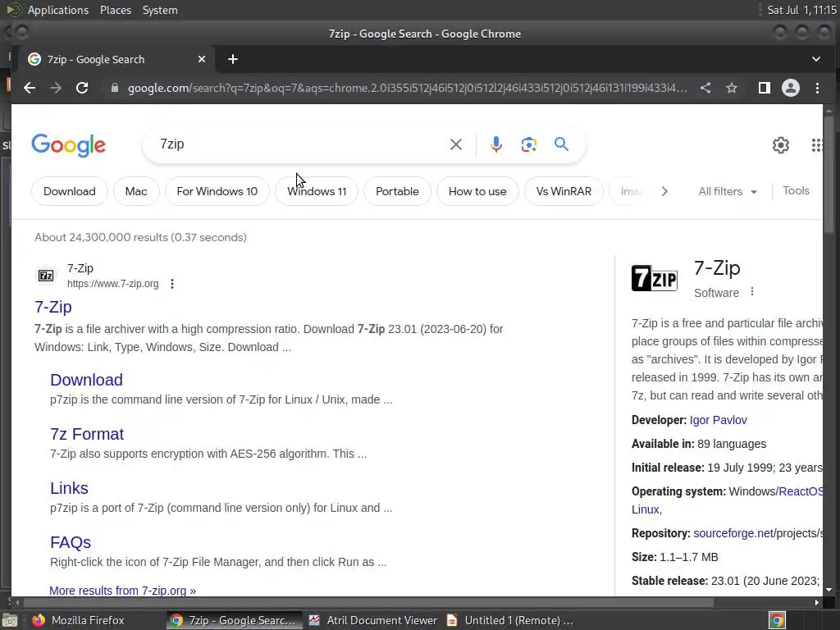This screenshot has width=840, height=630.
Task: Search by image with Lens icon
Action: [x=529, y=144]
